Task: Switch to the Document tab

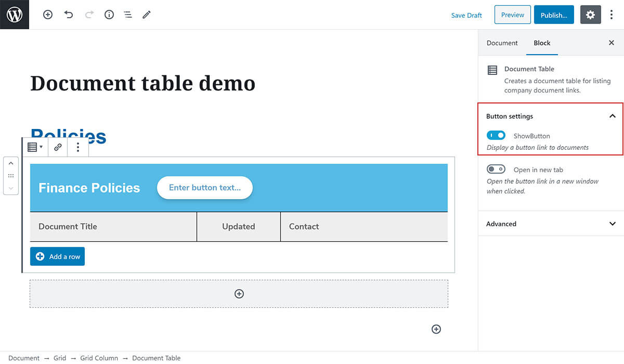Action: [x=502, y=43]
